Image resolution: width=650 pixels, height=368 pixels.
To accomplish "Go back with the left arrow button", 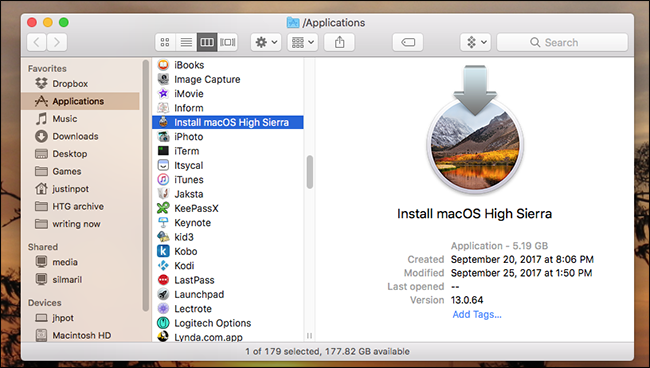I will click(x=36, y=42).
